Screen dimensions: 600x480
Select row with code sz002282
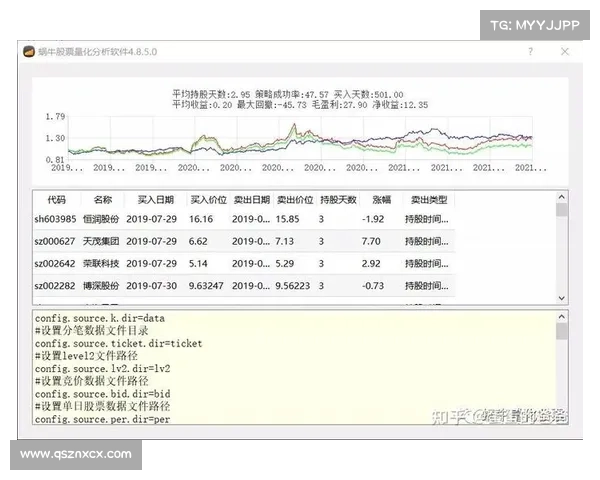[244, 286]
